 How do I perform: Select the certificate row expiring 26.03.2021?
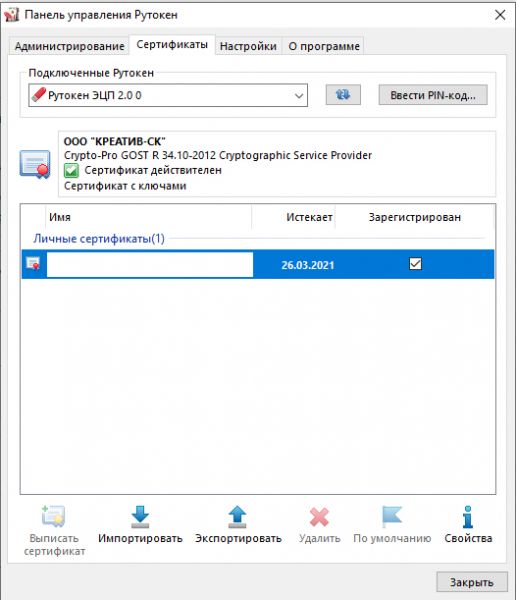(x=258, y=264)
